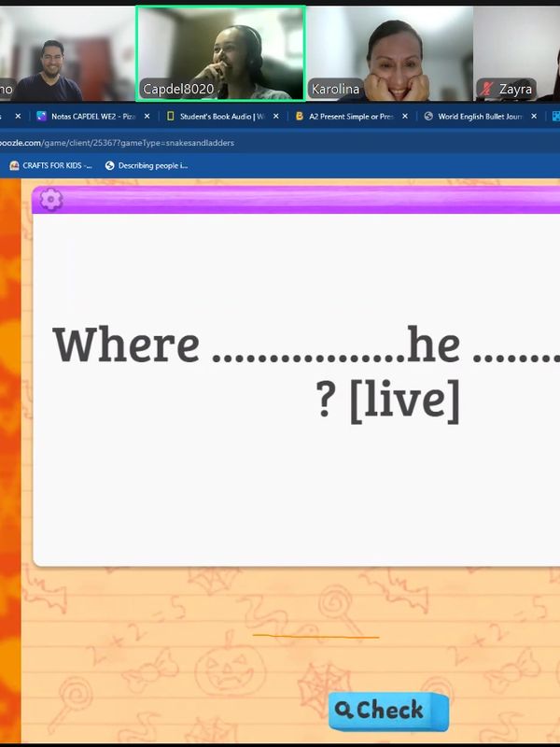Click Student's Book Audio tab favicon
The image size is (560, 747).
tap(171, 116)
